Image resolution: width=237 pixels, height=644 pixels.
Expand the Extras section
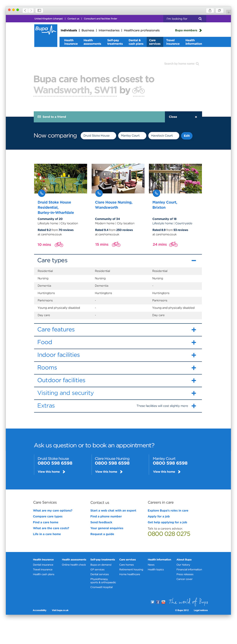(194, 406)
